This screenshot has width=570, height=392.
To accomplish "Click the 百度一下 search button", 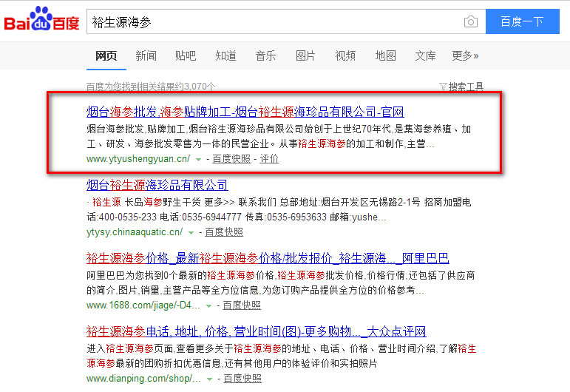I will coord(522,21).
